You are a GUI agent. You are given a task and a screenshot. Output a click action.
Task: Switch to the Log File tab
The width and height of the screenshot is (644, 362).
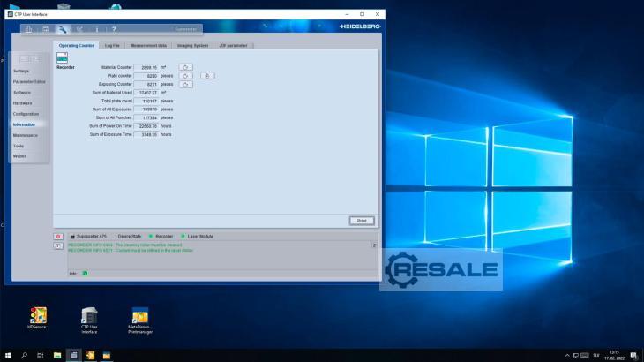pos(112,46)
